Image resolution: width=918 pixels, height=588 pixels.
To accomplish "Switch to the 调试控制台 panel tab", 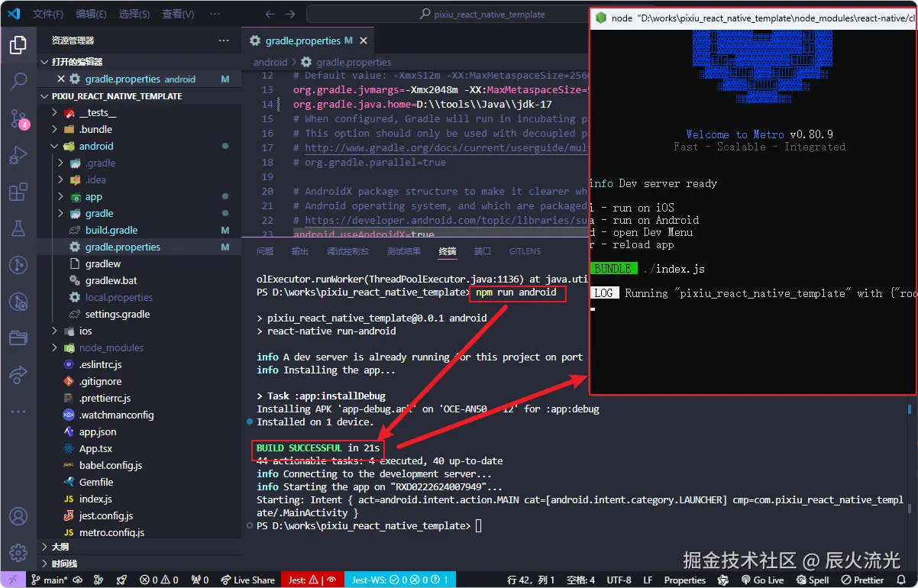I will pos(347,251).
